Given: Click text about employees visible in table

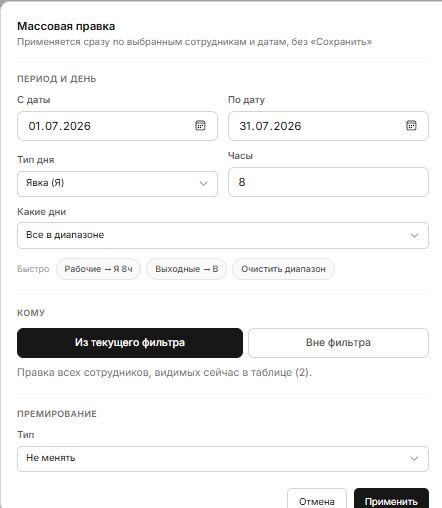Looking at the screenshot, I should 164,372.
